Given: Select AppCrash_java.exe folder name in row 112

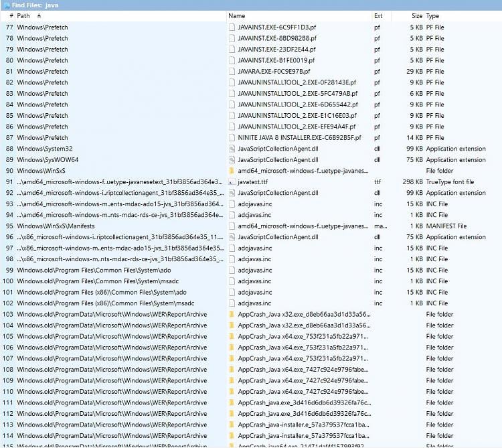Looking at the screenshot, I should [x=305, y=414].
